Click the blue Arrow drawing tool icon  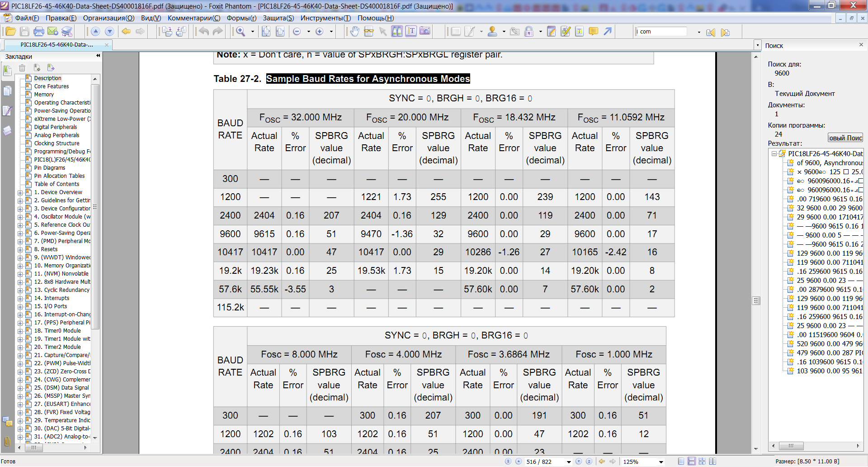[x=608, y=31]
